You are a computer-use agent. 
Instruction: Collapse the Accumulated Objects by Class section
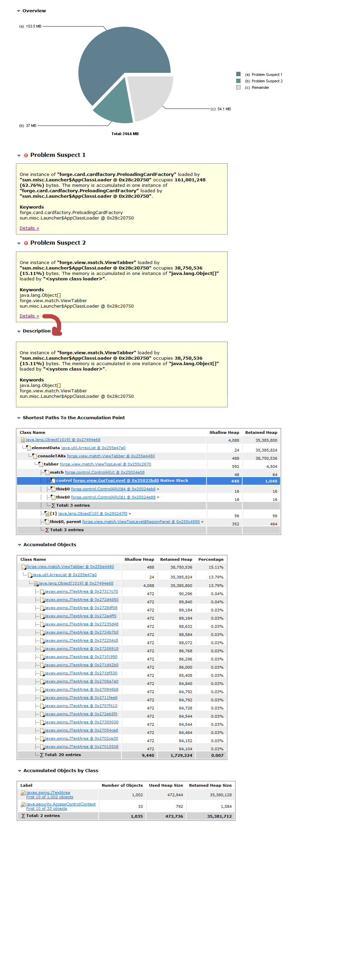[19, 771]
